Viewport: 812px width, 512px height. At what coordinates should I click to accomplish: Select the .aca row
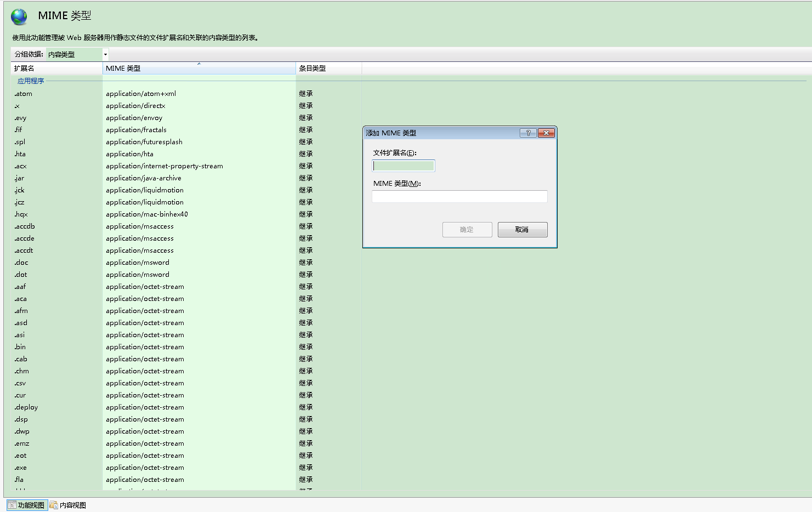click(x=186, y=299)
